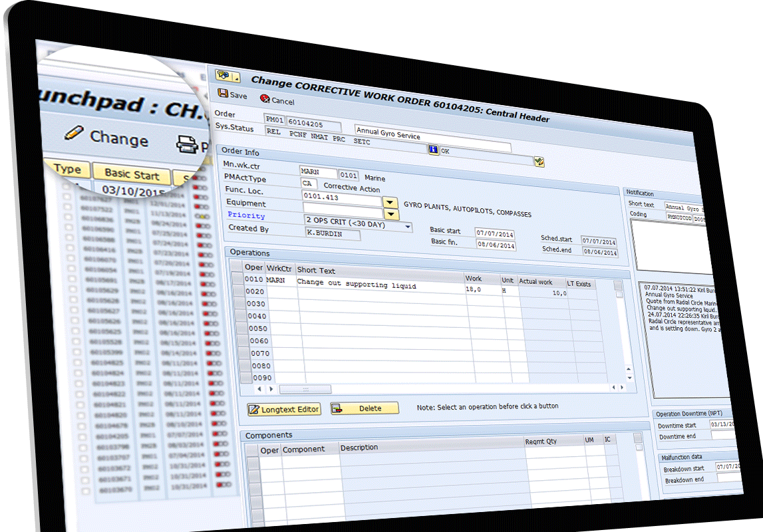Screen dimensions: 763x532
Task: Tick the first checkbox in the order list
Action: click(65, 189)
